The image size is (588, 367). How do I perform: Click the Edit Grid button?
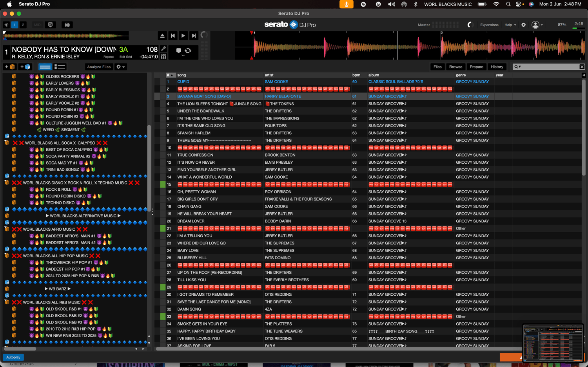[126, 57]
